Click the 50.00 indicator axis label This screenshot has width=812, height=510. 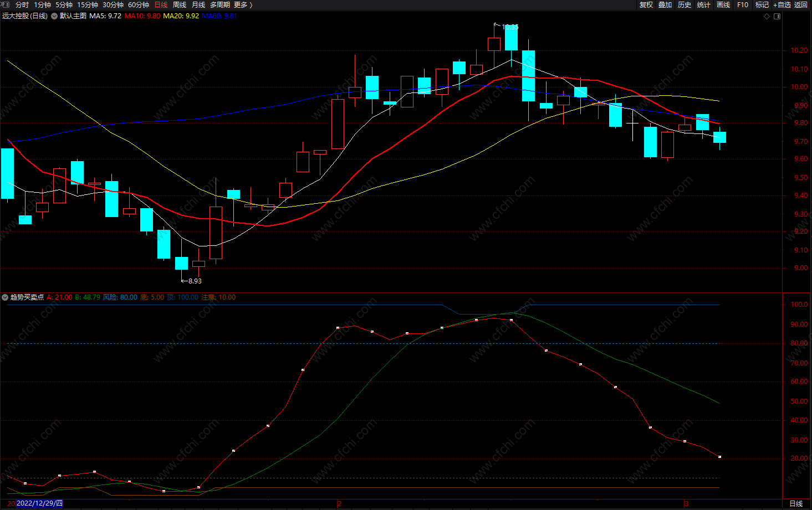pyautogui.click(x=799, y=401)
